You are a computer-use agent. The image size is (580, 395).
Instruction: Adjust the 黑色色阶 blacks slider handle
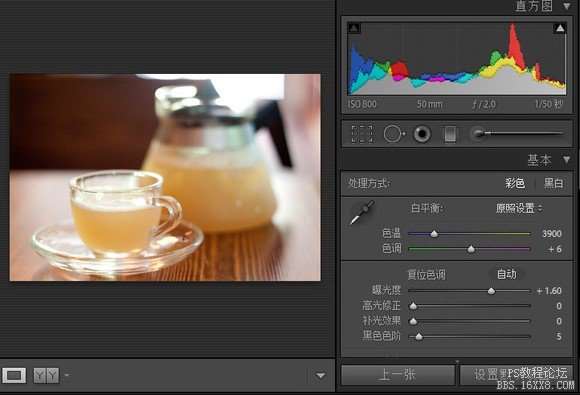(x=419, y=337)
